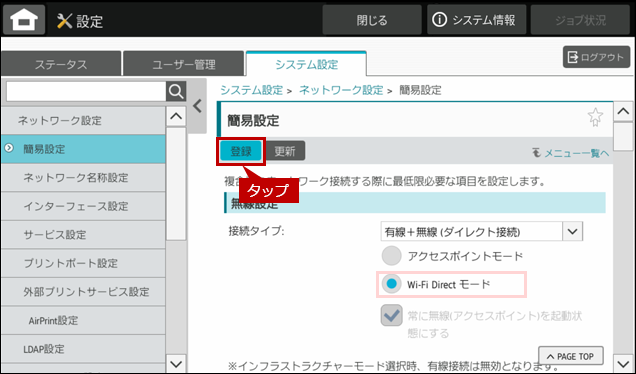
Task: Open the 接続タイプ dropdown
Action: (481, 232)
